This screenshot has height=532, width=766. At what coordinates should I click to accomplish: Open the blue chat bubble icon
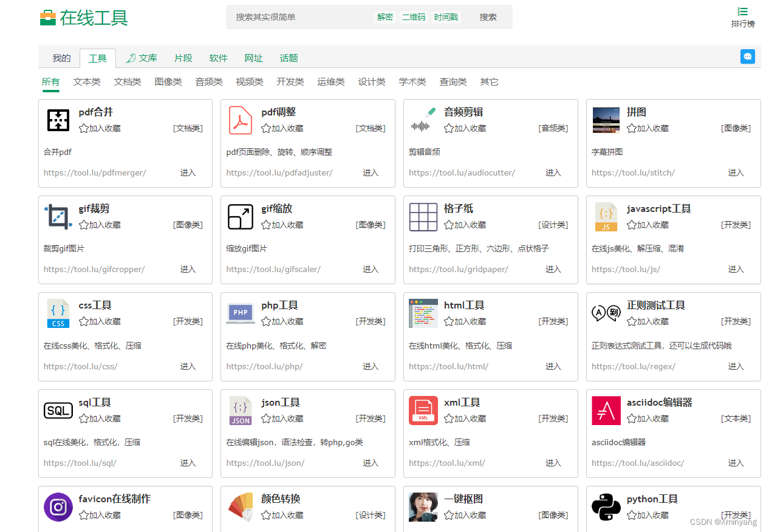[748, 56]
